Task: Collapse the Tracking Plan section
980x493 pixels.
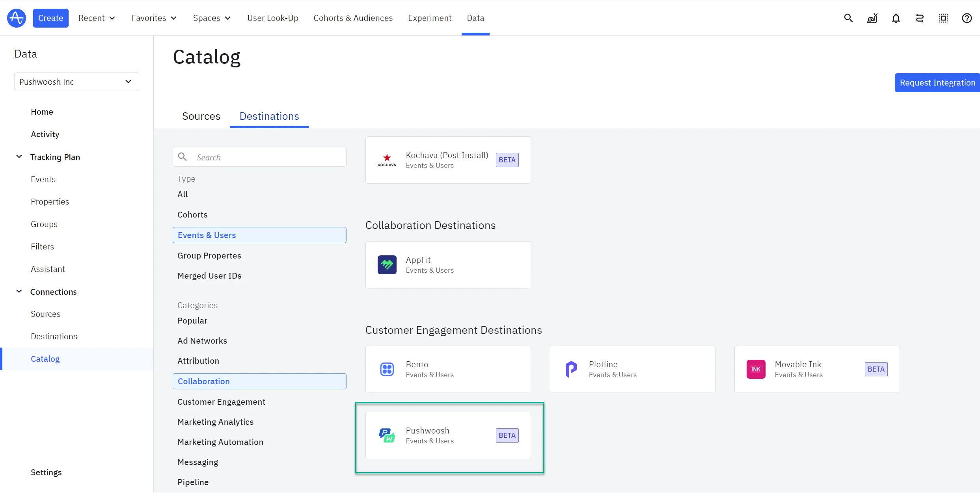Action: tap(19, 157)
